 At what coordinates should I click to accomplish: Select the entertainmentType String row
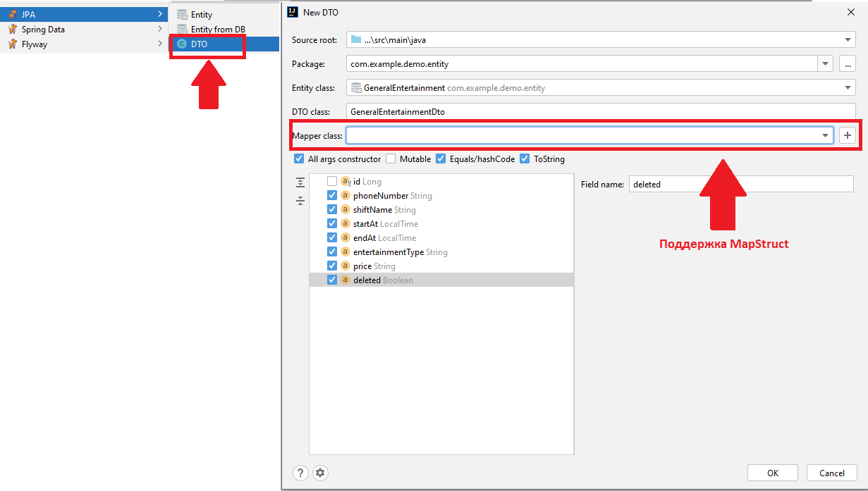(x=441, y=252)
